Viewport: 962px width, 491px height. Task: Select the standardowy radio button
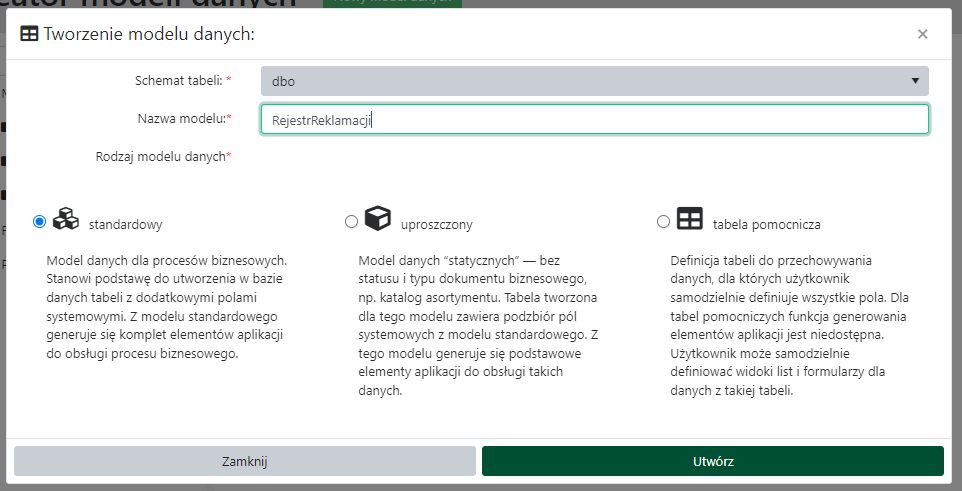click(40, 221)
